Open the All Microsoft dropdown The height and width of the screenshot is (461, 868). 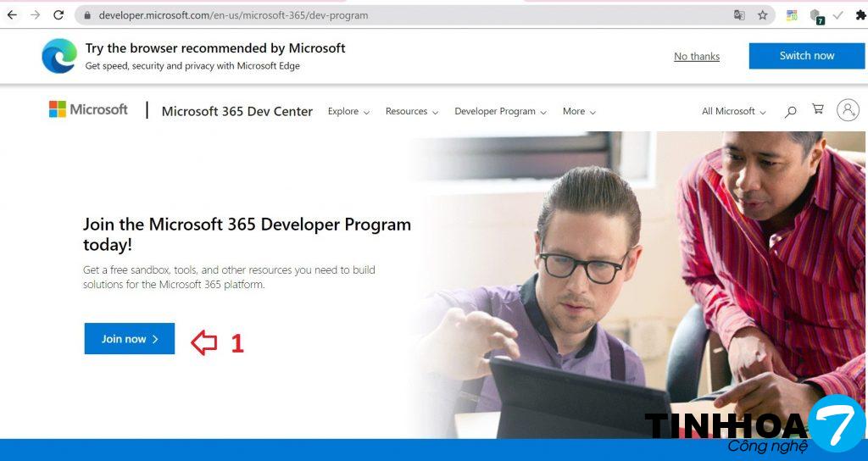pos(733,112)
